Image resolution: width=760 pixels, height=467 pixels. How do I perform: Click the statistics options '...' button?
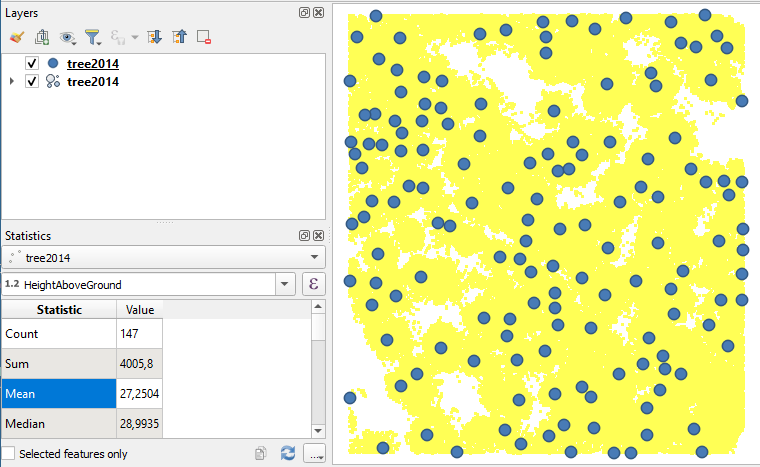(314, 453)
